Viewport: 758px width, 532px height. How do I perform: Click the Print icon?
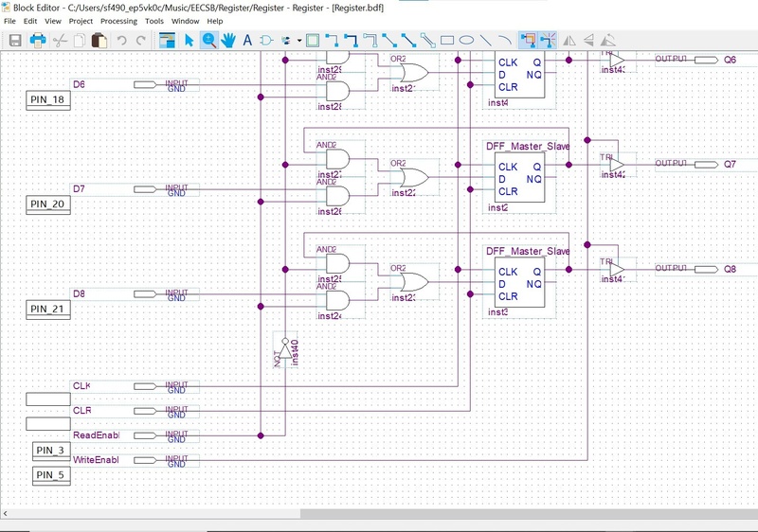click(x=38, y=41)
